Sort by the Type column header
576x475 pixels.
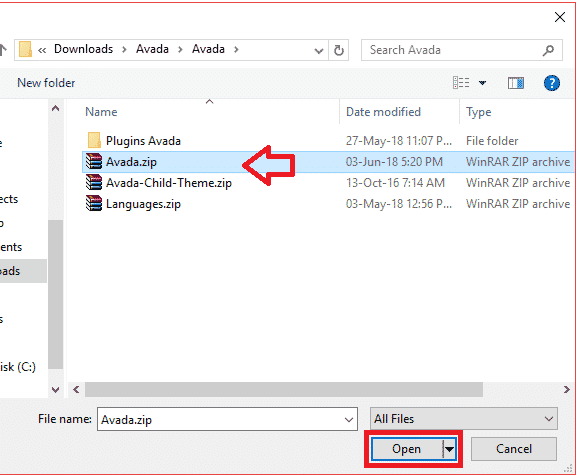point(478,112)
